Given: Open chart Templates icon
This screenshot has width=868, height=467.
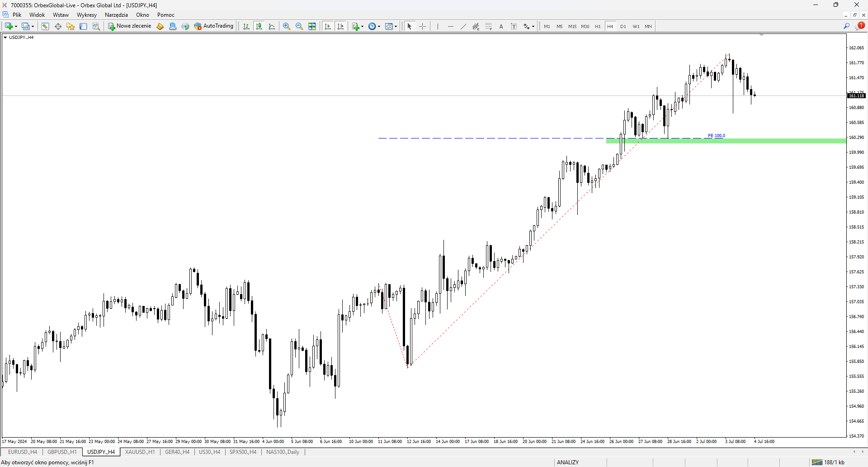Looking at the screenshot, I should [x=389, y=26].
